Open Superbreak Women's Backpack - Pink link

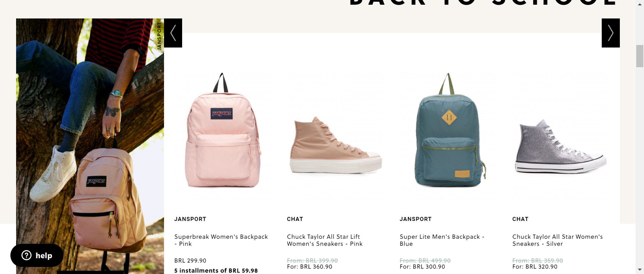221,240
